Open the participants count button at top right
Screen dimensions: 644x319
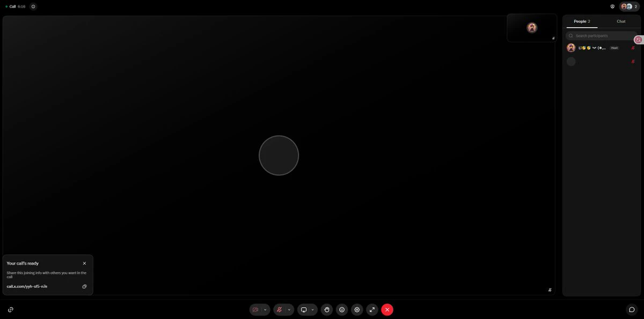coord(629,6)
